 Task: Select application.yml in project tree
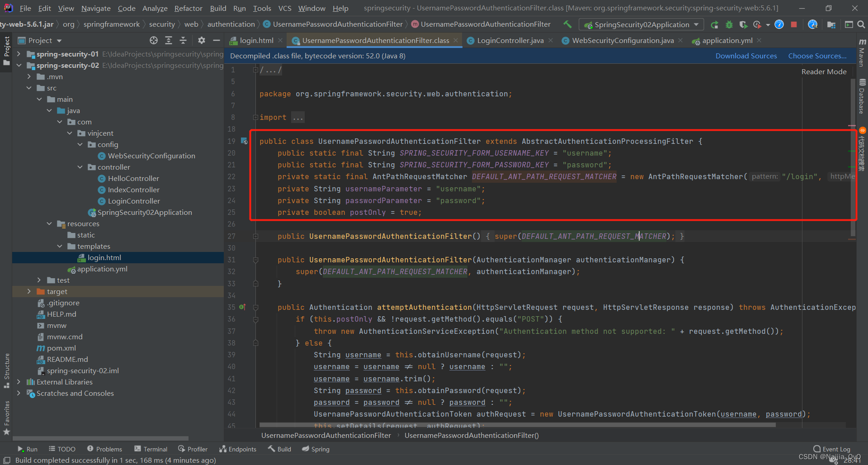pyautogui.click(x=102, y=269)
